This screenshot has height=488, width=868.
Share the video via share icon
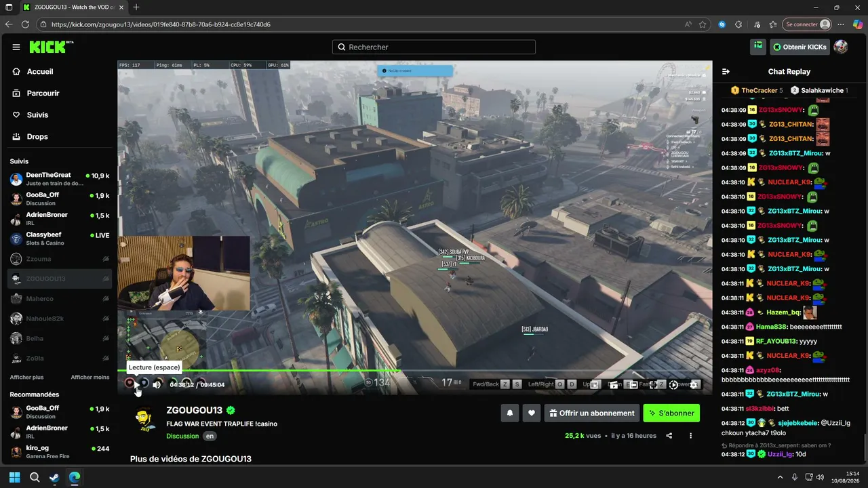[x=669, y=436]
